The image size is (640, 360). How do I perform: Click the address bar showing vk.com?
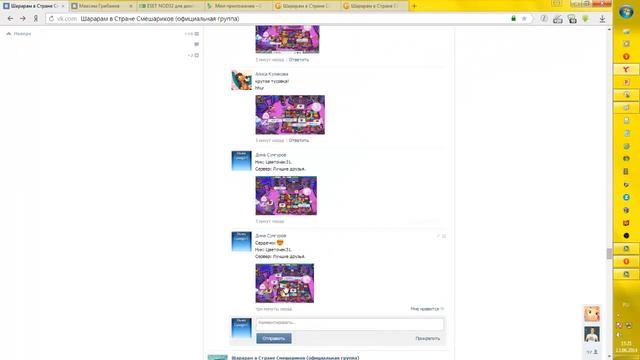click(278, 19)
